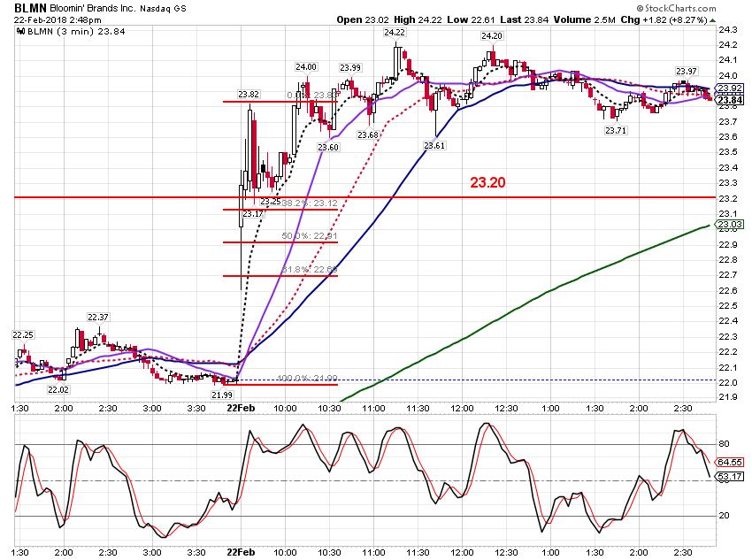Click the 24.22 peak price label on chart
Screen dimensions: 752x560
click(395, 32)
